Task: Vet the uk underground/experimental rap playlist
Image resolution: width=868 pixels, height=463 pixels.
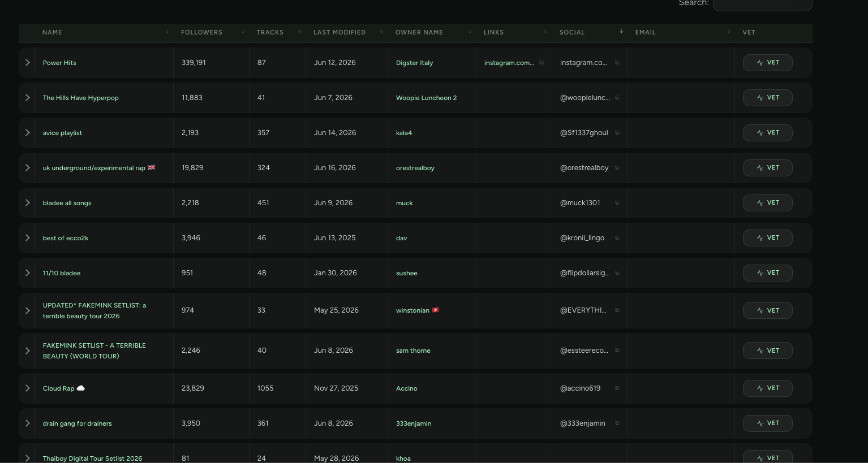Action: [767, 168]
